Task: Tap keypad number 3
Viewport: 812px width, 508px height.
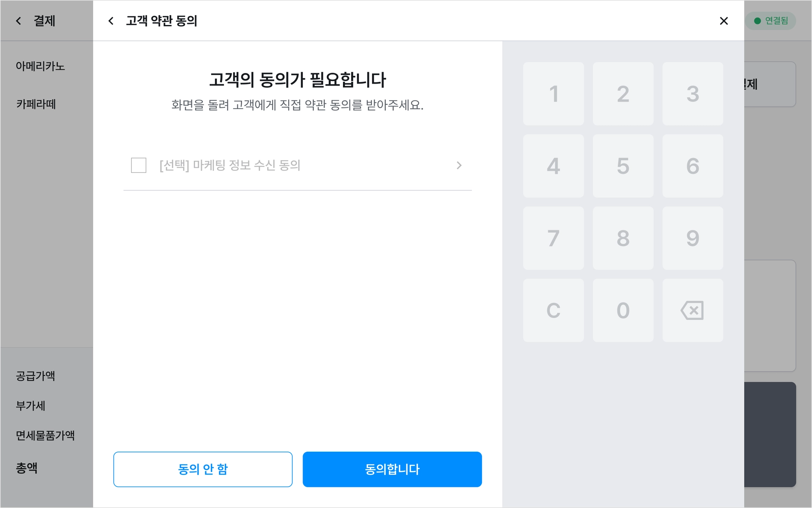Action: 693,94
